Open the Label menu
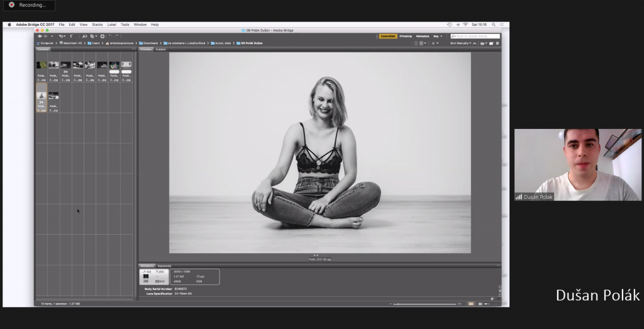The height and width of the screenshot is (329, 644). (x=112, y=25)
